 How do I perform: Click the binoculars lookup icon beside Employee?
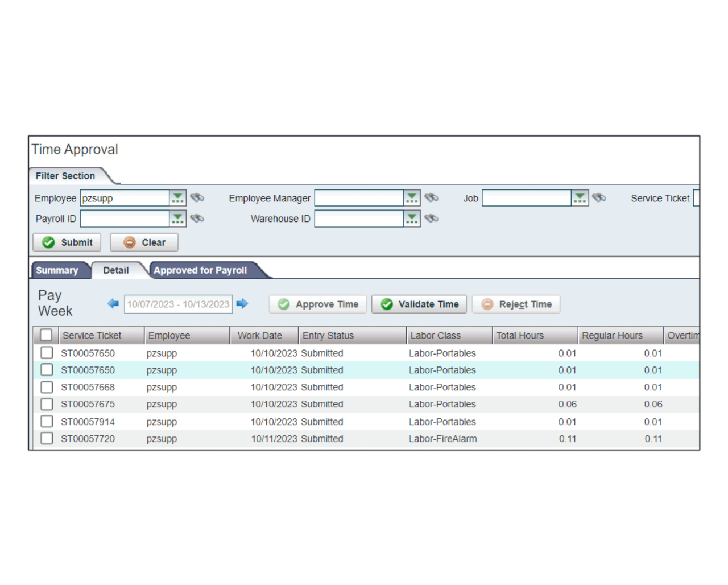click(x=197, y=198)
